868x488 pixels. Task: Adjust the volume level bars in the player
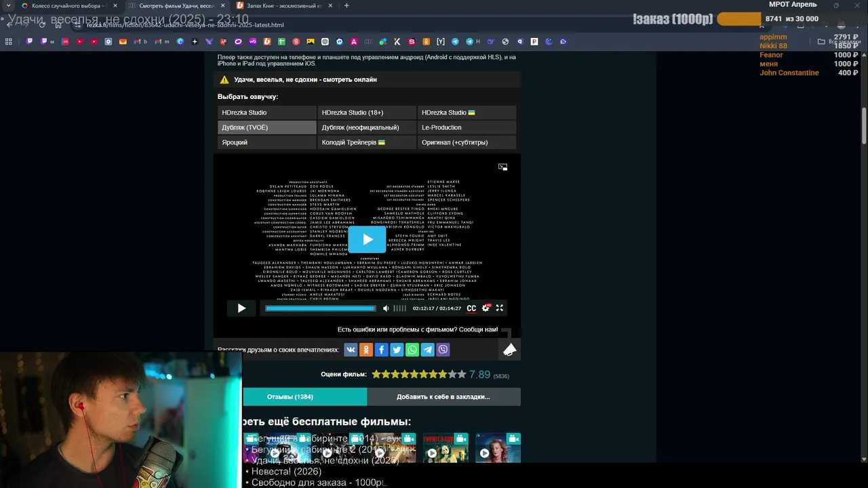coord(400,308)
